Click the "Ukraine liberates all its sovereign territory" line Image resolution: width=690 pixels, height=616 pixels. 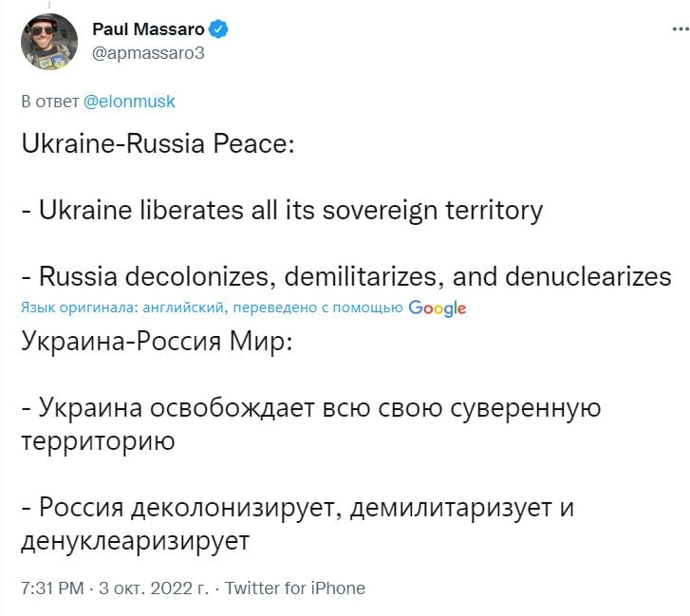pyautogui.click(x=282, y=209)
